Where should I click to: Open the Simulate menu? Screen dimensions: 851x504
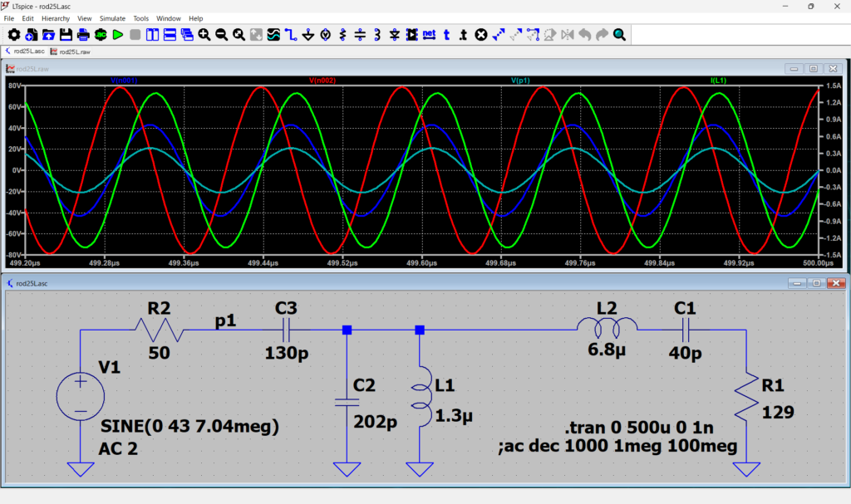pos(112,18)
